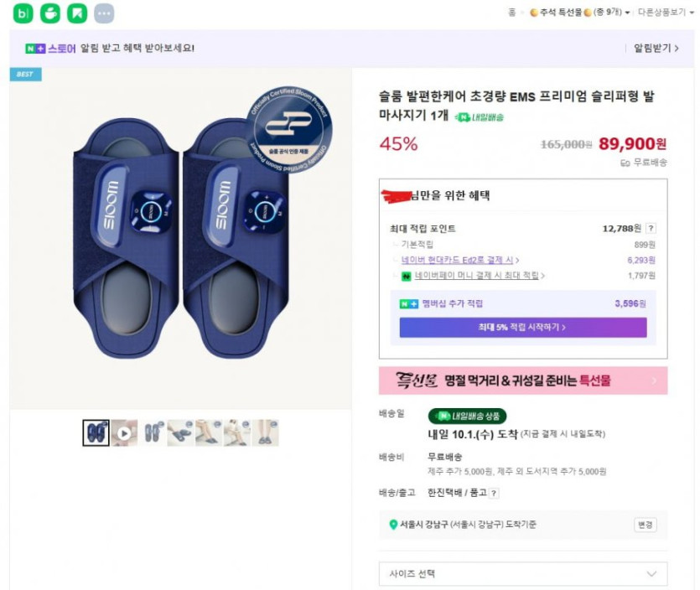
Task: Play the product video thumbnail
Action: point(124,433)
